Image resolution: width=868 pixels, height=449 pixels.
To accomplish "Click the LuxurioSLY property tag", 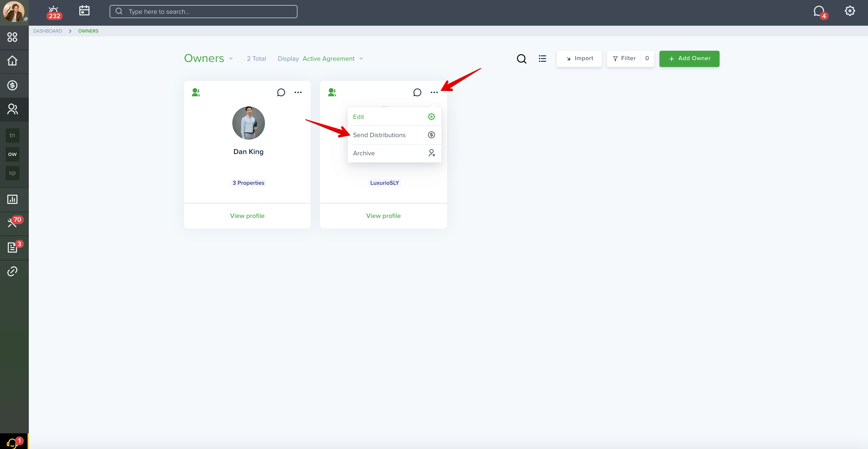I will 385,183.
